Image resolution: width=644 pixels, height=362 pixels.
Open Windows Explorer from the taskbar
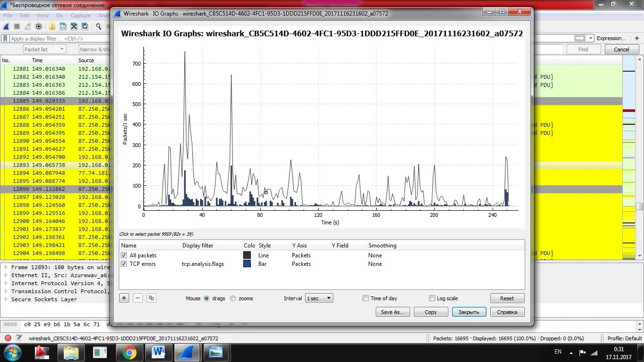point(71,353)
